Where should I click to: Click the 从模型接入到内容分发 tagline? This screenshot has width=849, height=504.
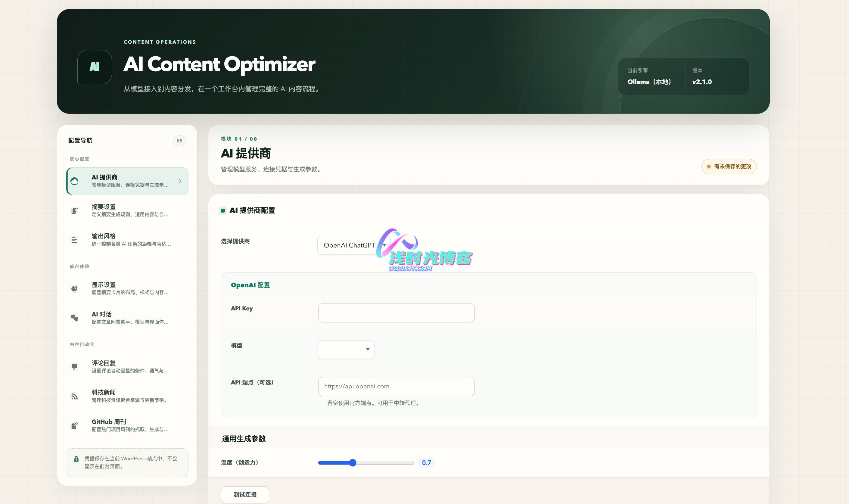click(223, 89)
